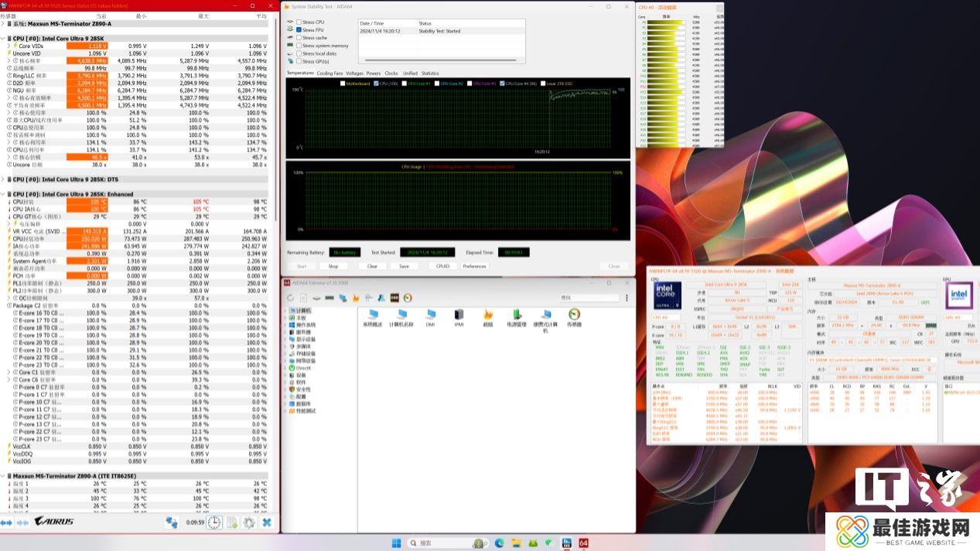
Task: Click the AIDA64 search input field
Action: tap(588, 298)
